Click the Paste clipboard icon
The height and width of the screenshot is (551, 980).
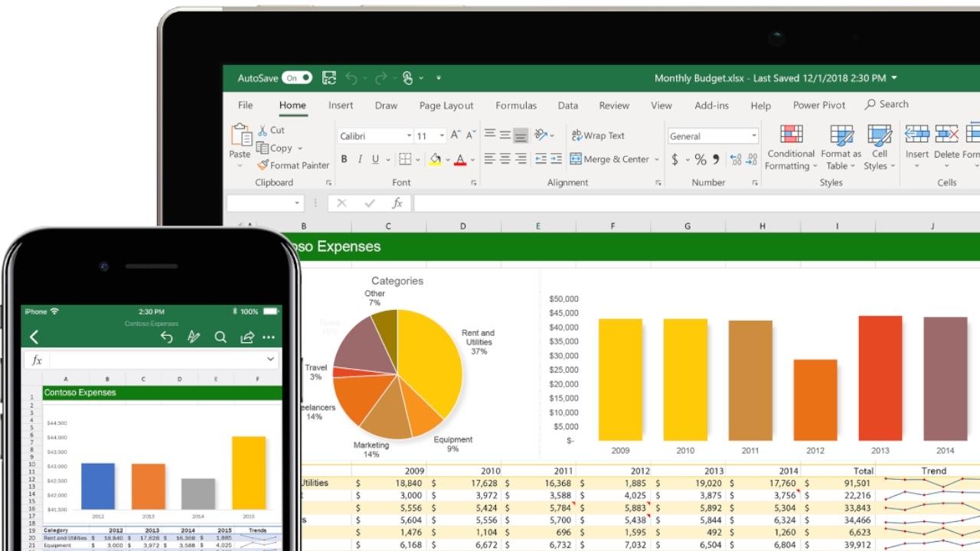click(x=240, y=135)
